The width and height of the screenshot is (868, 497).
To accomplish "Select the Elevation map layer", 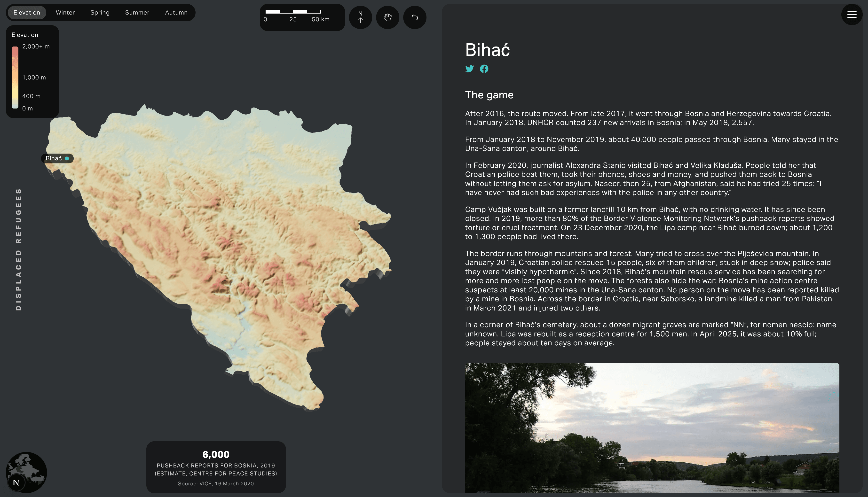I will pos(27,13).
